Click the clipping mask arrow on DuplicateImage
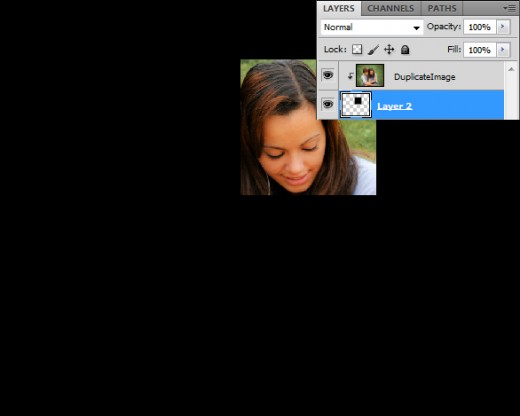Image resolution: width=520 pixels, height=416 pixels. (x=350, y=76)
